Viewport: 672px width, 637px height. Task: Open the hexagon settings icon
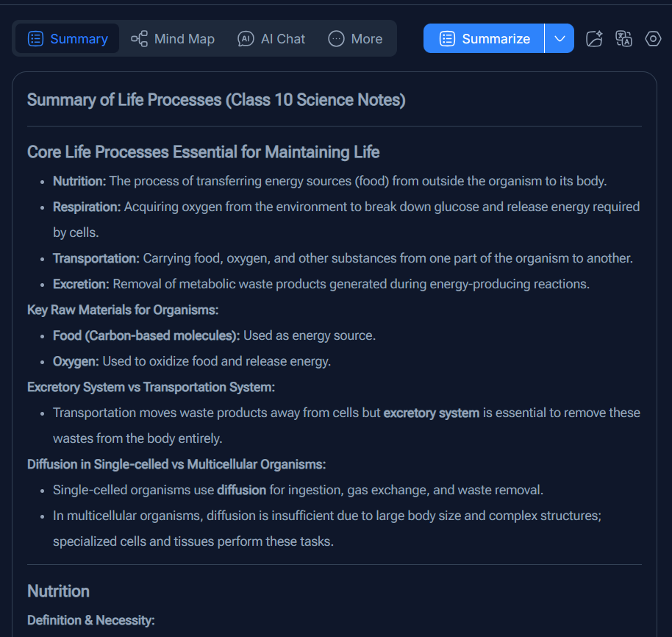point(653,38)
